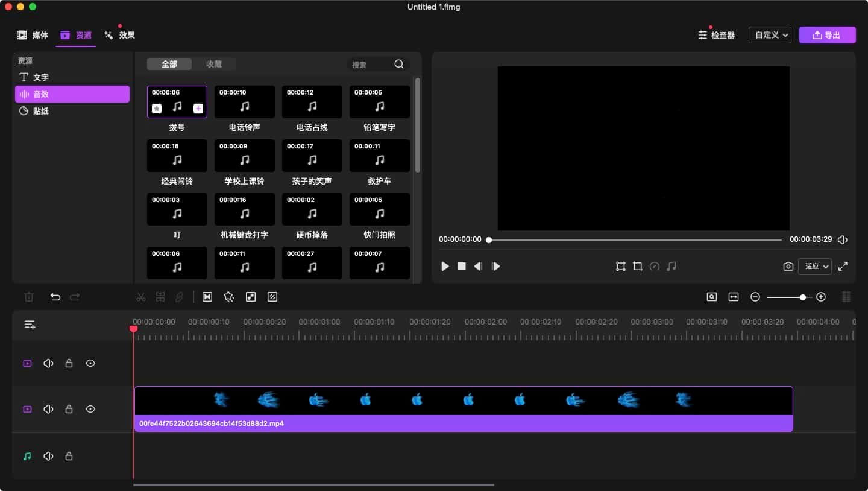
Task: Select the crop tool under preview
Action: [638, 266]
